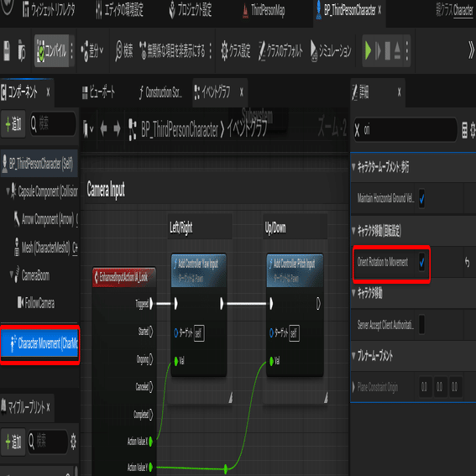Open details panel settings gear
476x476 pixels.
point(473,130)
